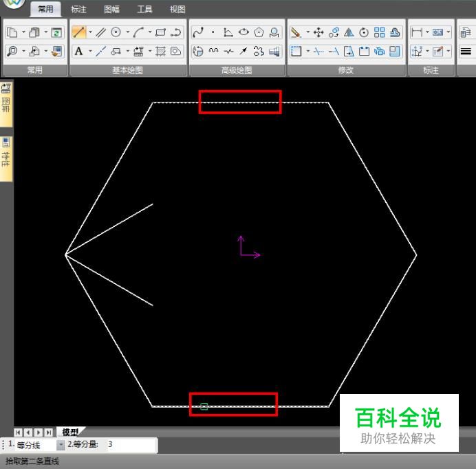Screen dimensions: 476x469
Task: Switch to the 图幅 ribbon tab
Action: (111, 10)
